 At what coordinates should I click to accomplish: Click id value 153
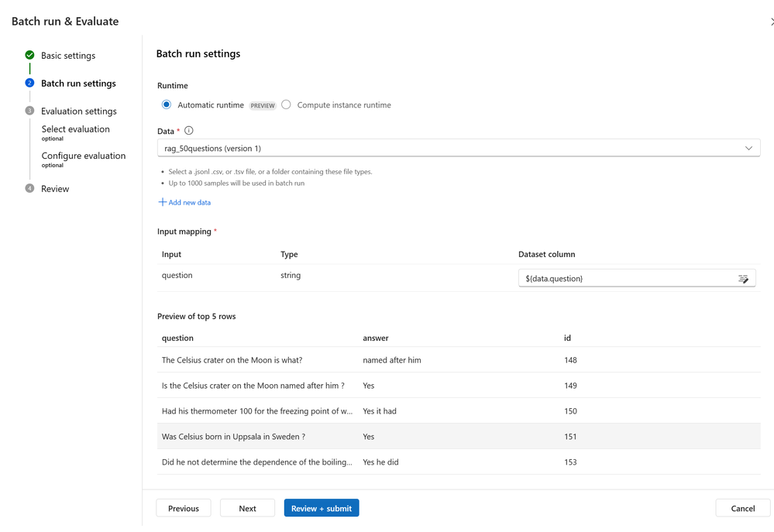coord(571,462)
